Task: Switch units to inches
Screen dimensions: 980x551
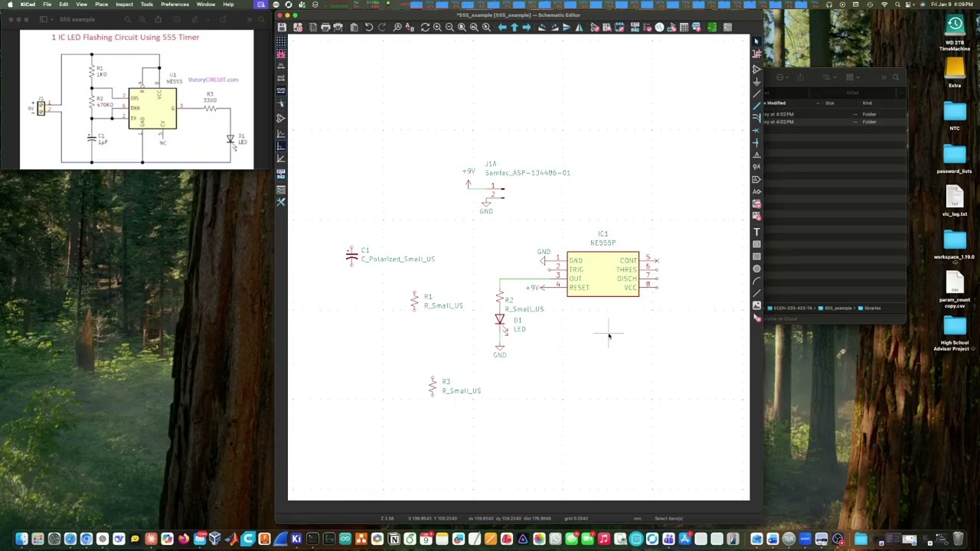Action: point(281,65)
